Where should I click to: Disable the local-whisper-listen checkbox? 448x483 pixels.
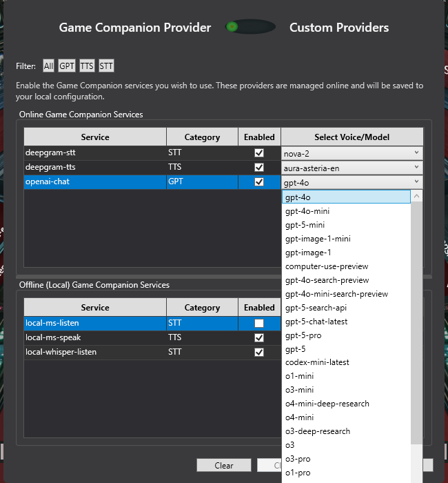click(x=259, y=352)
